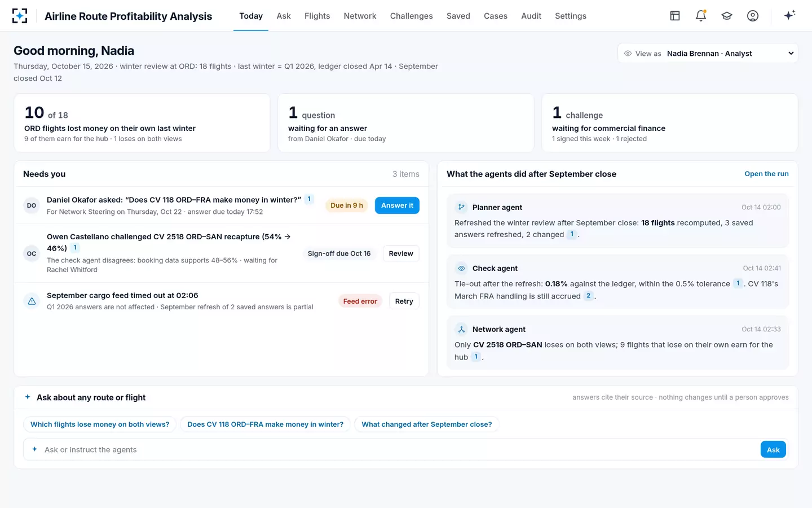The height and width of the screenshot is (508, 812).
Task: Click the Answer it button
Action: (x=397, y=205)
